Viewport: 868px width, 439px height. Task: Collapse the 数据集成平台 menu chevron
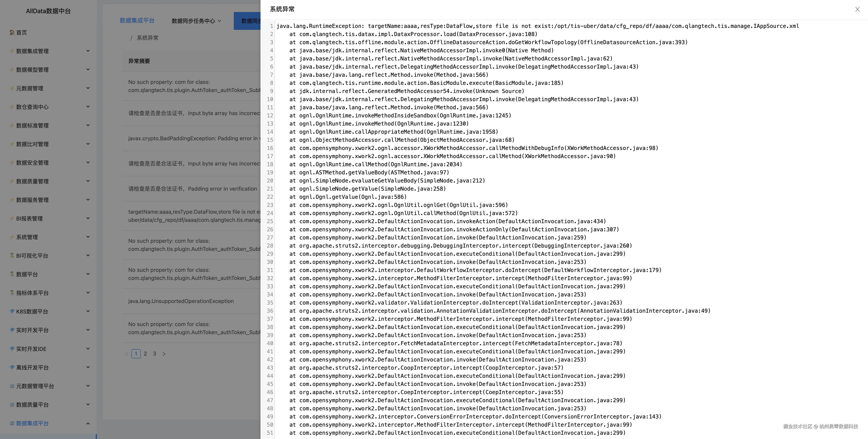click(x=88, y=423)
